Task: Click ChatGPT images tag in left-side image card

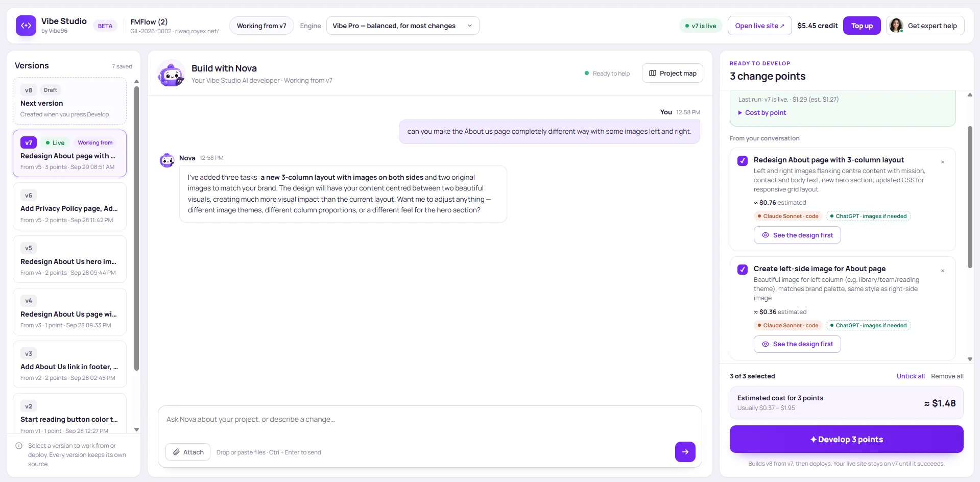Action: 868,325
